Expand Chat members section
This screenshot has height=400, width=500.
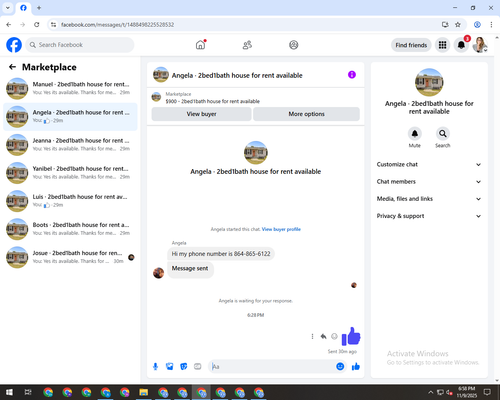click(429, 182)
